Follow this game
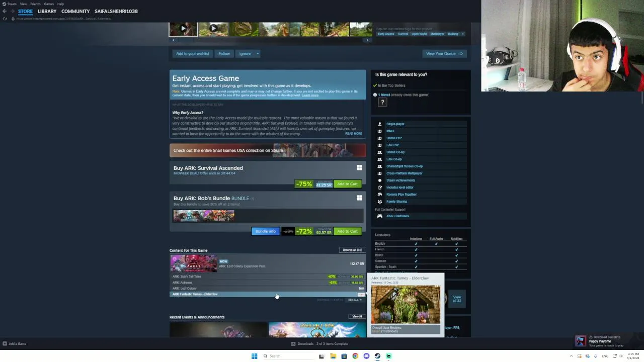The height and width of the screenshot is (362, 644). click(x=224, y=53)
